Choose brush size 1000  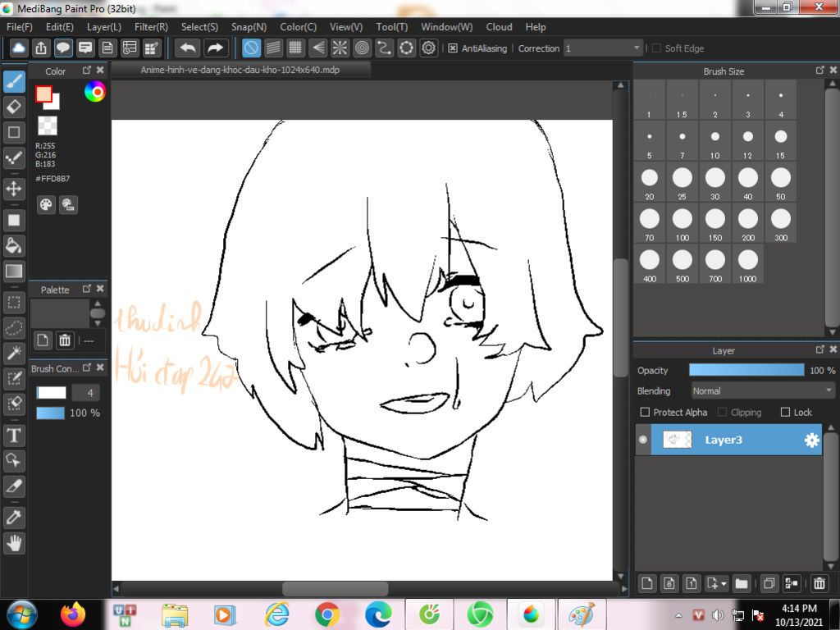(747, 265)
